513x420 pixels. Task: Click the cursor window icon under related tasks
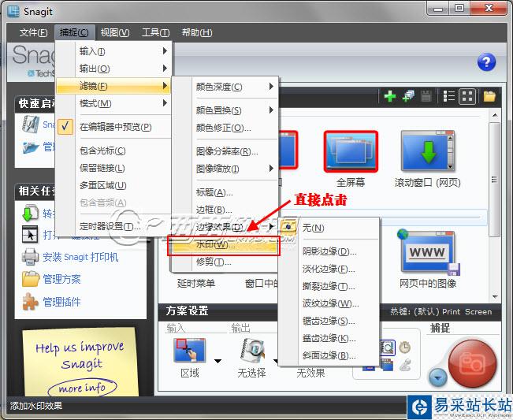coord(30,234)
